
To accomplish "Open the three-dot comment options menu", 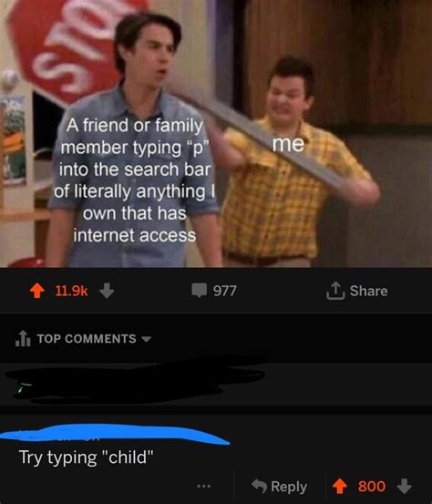I will pos(204,486).
